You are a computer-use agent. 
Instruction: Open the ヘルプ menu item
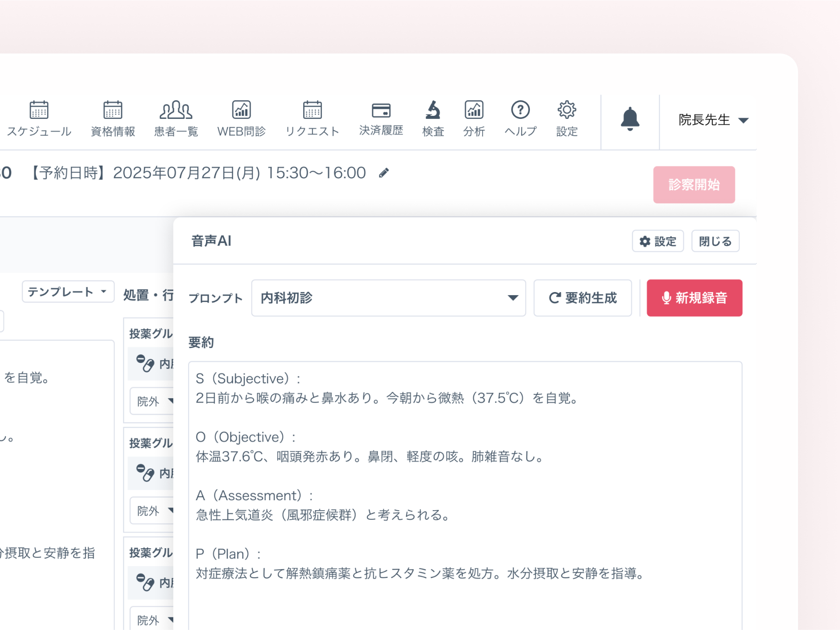(x=520, y=110)
